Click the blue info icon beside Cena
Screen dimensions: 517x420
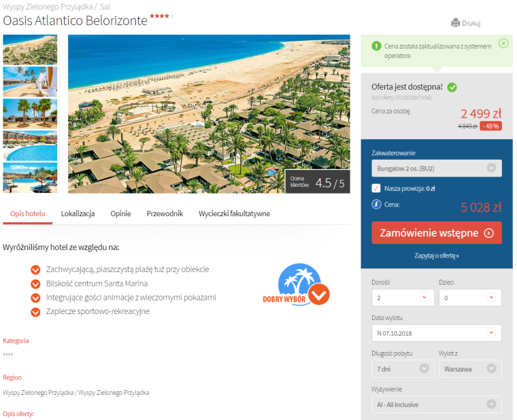pyautogui.click(x=376, y=204)
